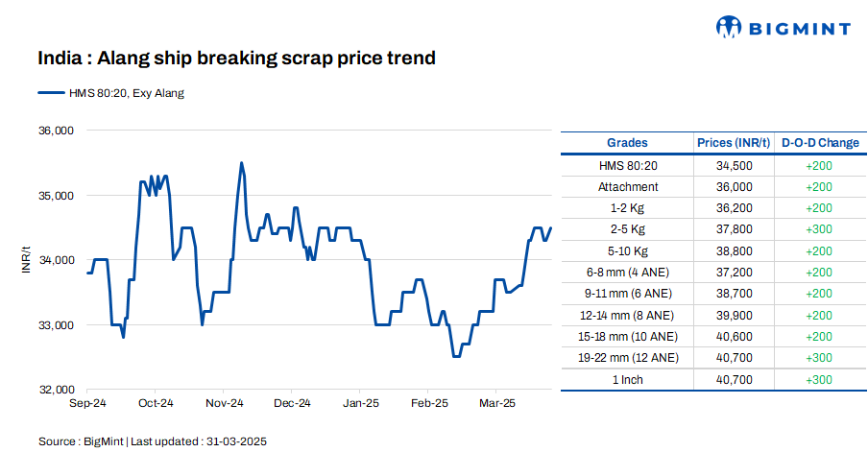Click the BigMint logo icon
Viewport: 868px width, 452px height.
pyautogui.click(x=732, y=28)
